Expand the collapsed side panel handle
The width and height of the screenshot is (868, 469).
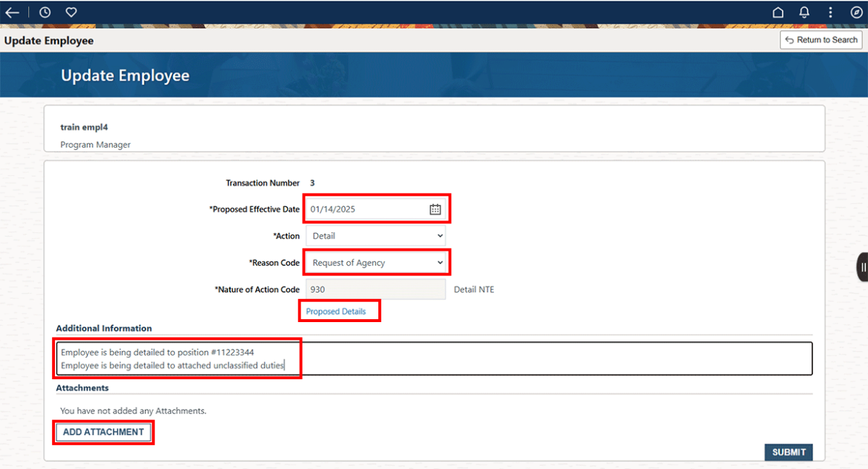click(861, 266)
